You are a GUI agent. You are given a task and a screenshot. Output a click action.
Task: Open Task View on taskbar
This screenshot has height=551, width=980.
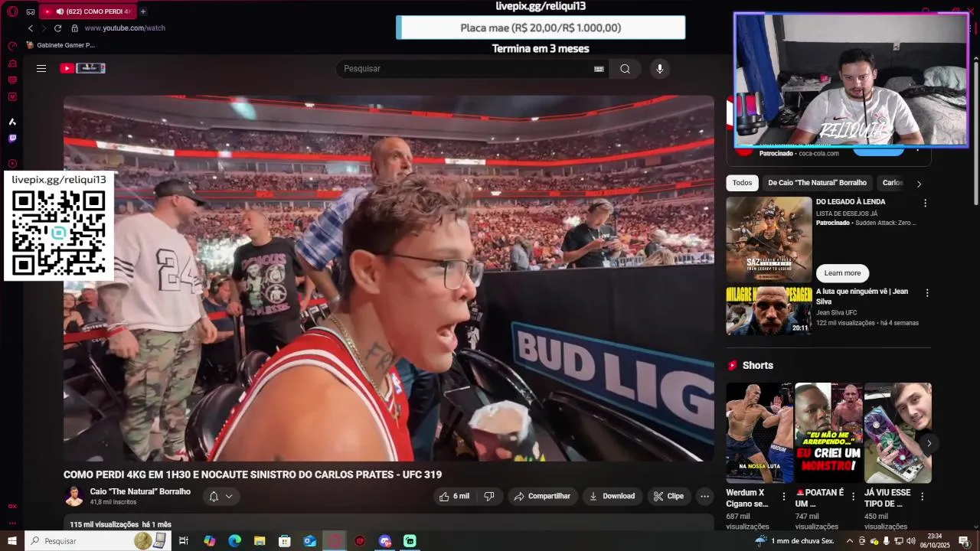[184, 541]
